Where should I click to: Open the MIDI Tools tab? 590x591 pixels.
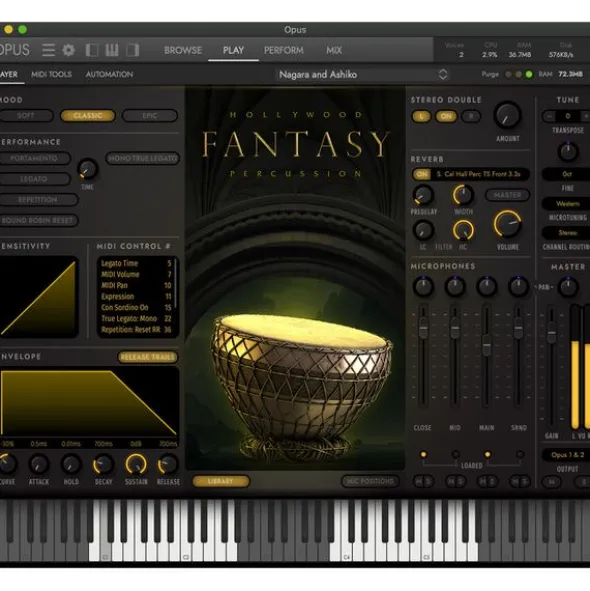[x=51, y=74]
